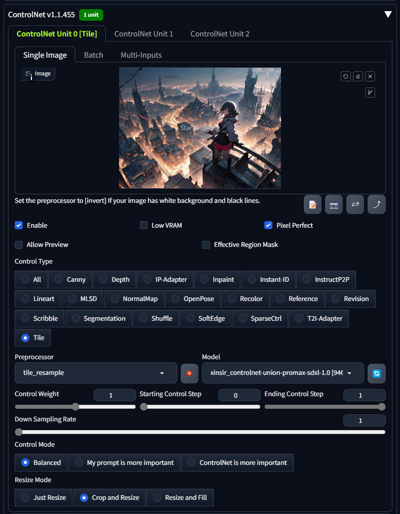Click the new canvas document icon button
400x514 pixels.
313,204
